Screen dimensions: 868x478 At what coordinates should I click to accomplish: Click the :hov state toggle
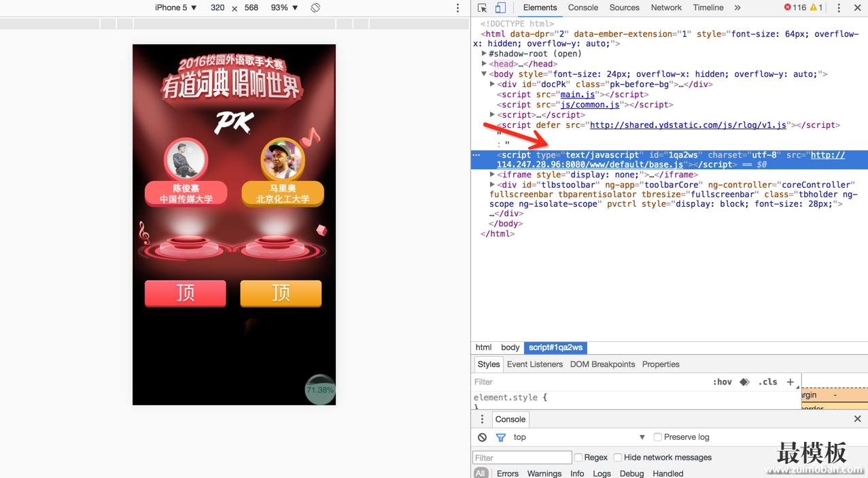coord(722,382)
